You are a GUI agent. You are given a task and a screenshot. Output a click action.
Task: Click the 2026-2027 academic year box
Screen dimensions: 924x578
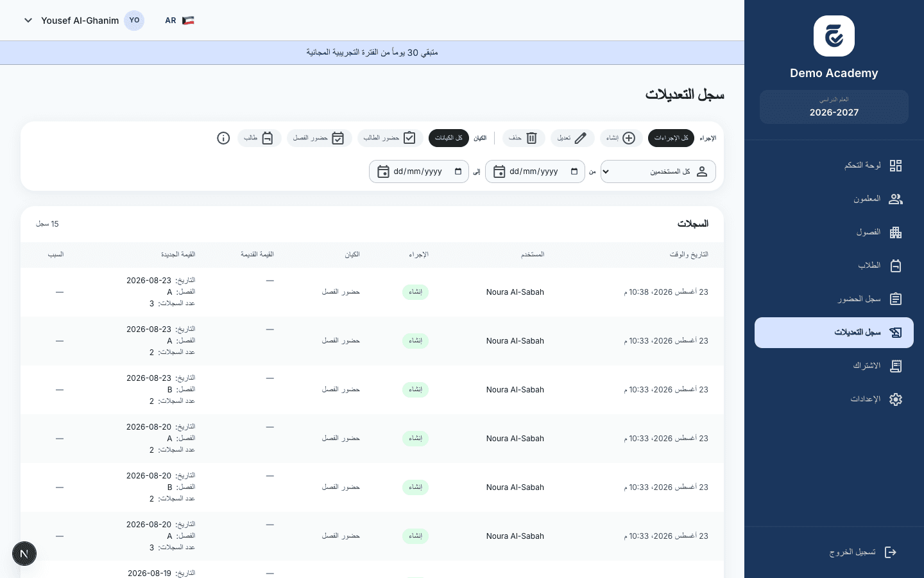834,107
